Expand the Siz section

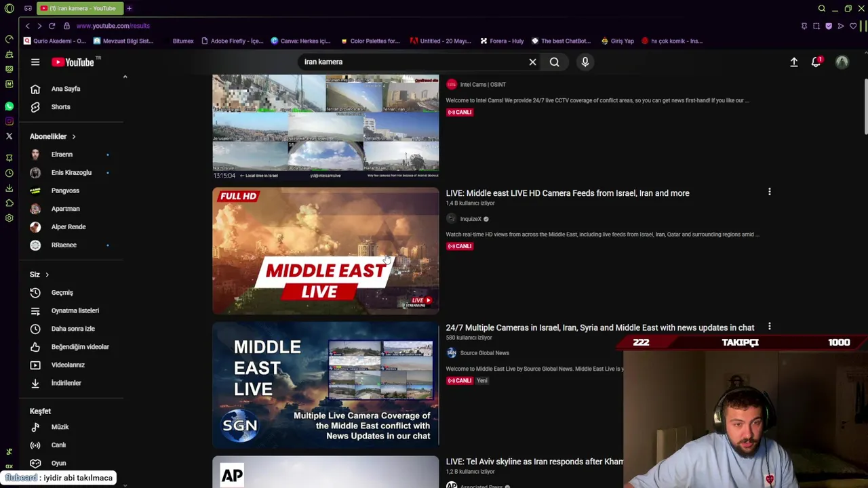coord(39,274)
